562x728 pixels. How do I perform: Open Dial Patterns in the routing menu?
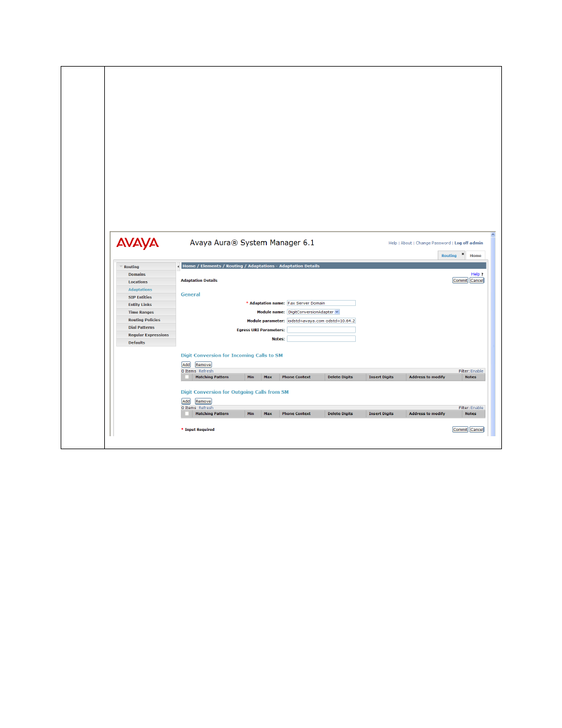click(x=141, y=328)
